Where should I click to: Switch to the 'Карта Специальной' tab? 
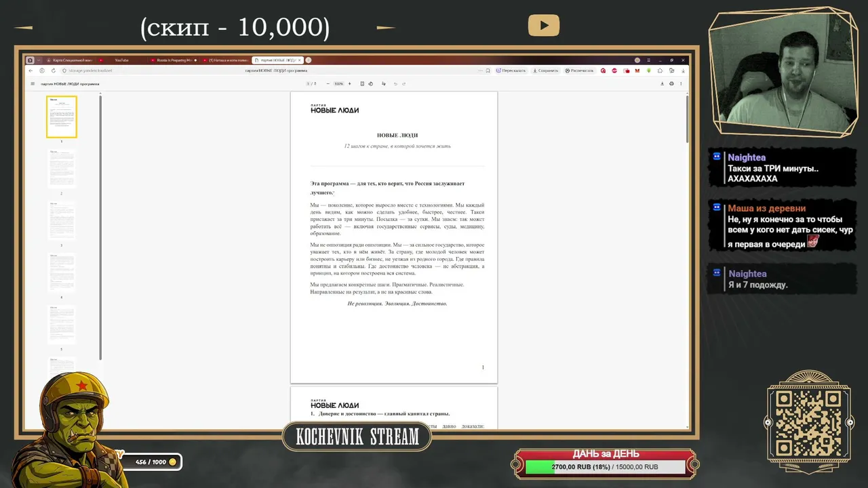(x=70, y=60)
